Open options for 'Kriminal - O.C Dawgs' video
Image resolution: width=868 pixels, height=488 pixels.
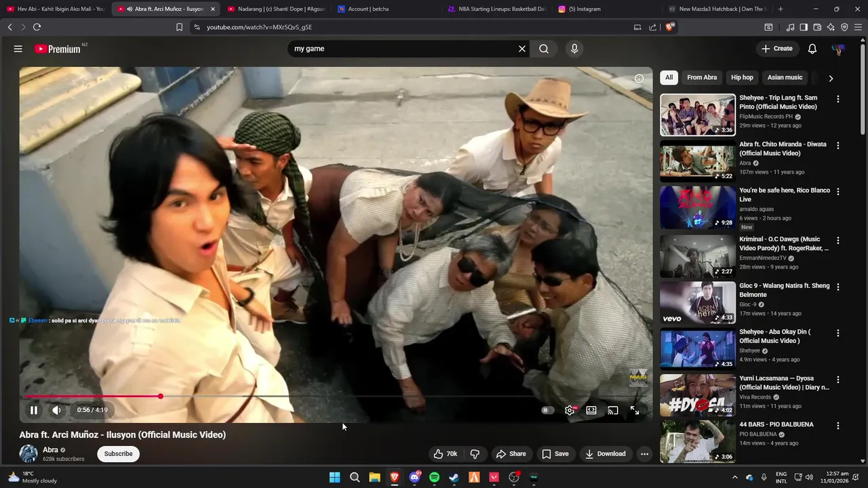[838, 241]
